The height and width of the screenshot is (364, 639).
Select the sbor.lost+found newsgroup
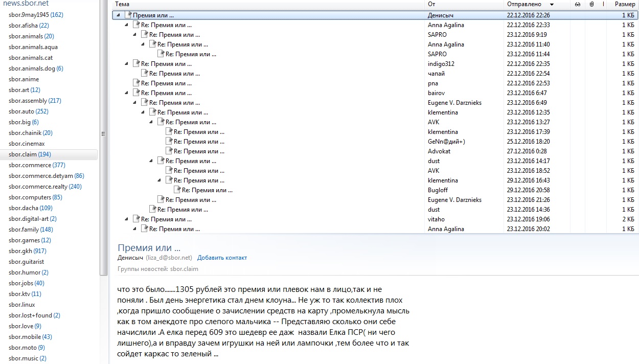[34, 315]
